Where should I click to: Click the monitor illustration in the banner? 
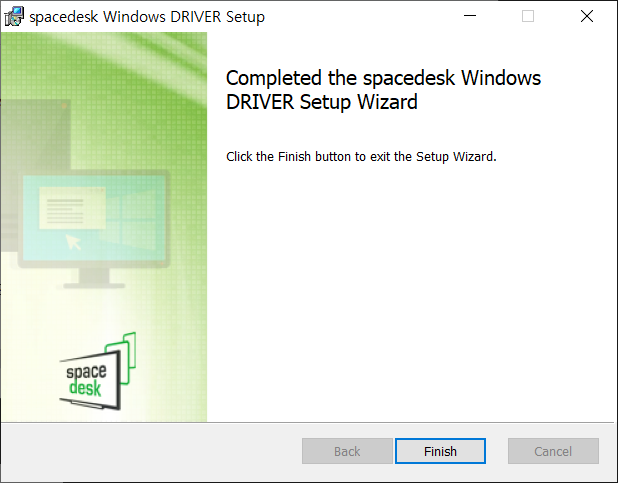tap(94, 229)
